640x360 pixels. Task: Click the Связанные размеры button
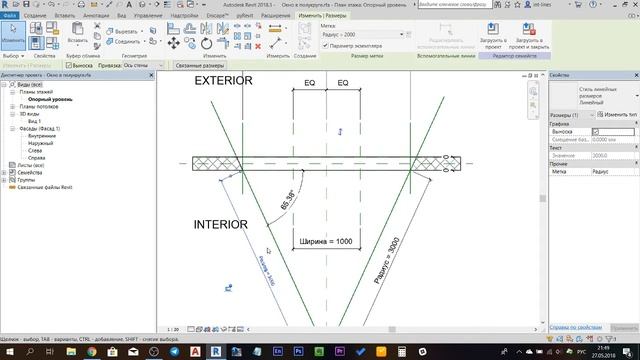(x=200, y=65)
